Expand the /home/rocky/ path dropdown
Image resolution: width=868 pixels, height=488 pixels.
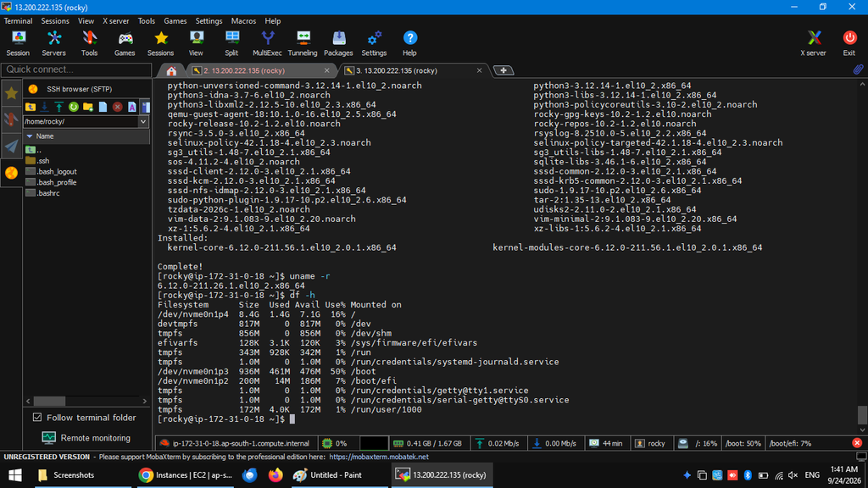click(x=143, y=122)
